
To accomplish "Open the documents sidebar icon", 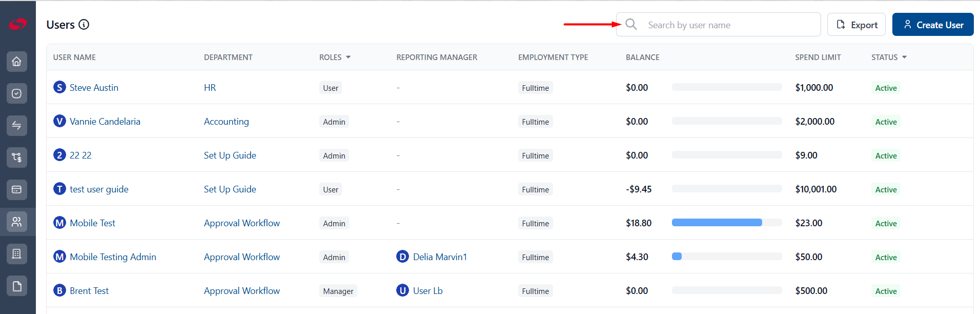I will click(x=17, y=286).
